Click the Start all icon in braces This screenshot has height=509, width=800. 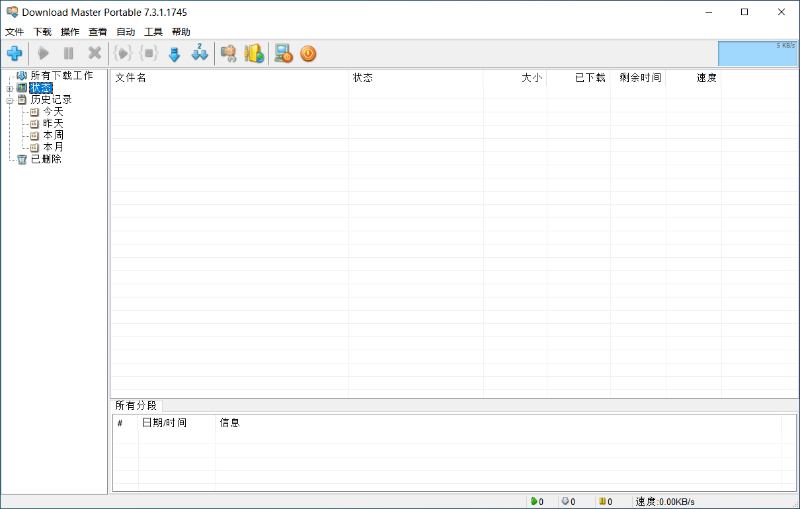point(122,53)
